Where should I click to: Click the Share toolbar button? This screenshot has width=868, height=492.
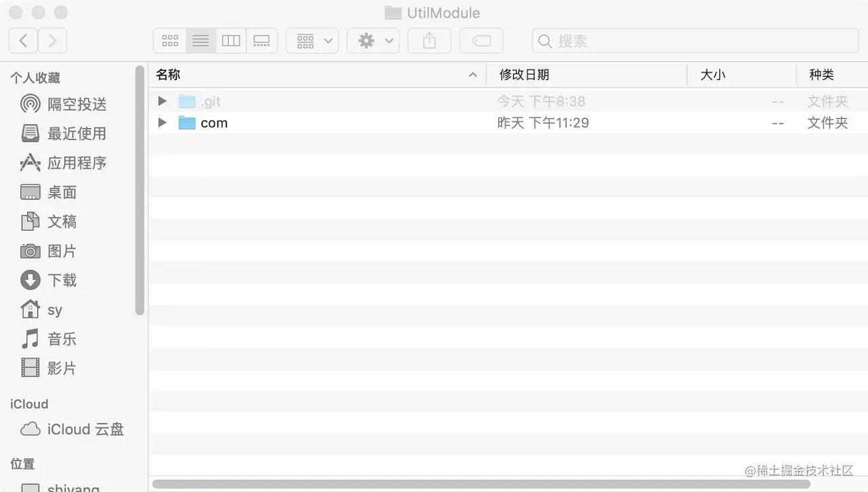[x=429, y=41]
